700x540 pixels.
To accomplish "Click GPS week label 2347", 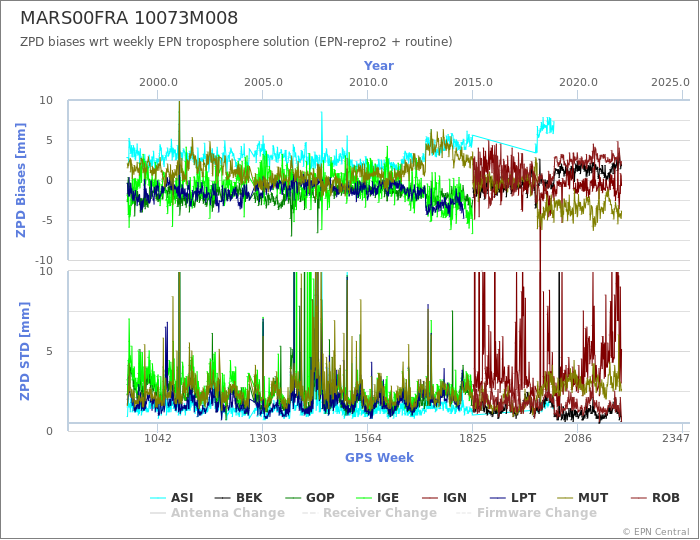I will click(x=676, y=438).
